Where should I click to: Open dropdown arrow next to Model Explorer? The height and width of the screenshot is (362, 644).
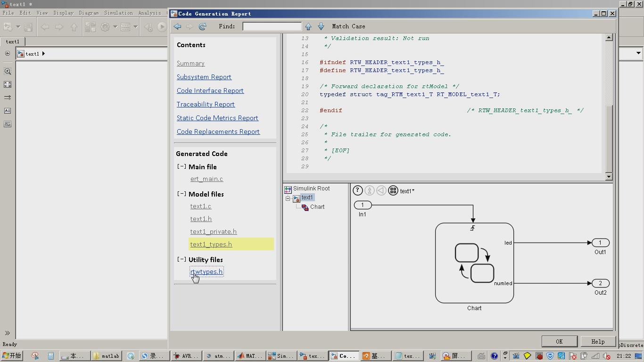135,27
